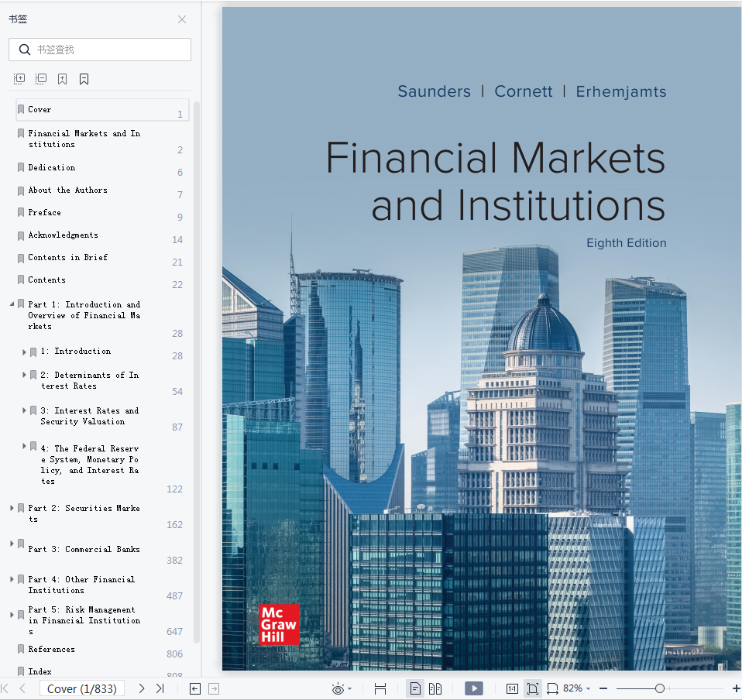Image resolution: width=742 pixels, height=700 pixels.
Task: Expand Part 5: Risk Management bookmark
Action: 12,614
